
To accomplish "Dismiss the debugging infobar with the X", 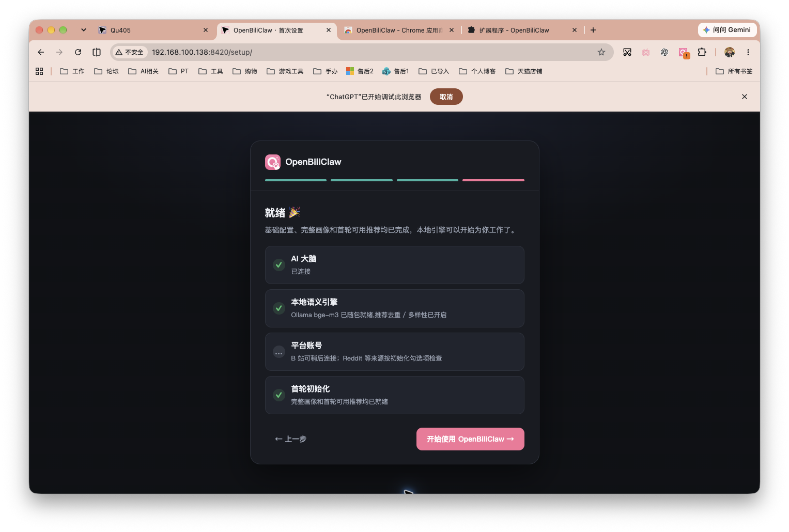I will coord(745,97).
